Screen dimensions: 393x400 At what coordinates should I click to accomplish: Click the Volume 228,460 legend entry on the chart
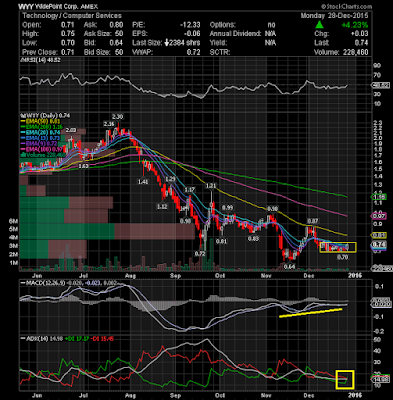[43, 155]
